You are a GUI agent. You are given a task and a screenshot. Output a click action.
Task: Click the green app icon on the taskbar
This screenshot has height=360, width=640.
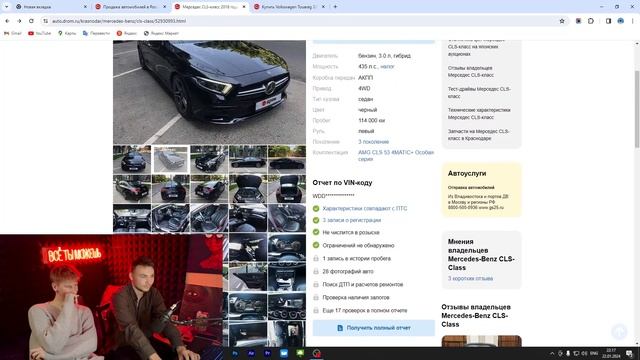(300, 353)
